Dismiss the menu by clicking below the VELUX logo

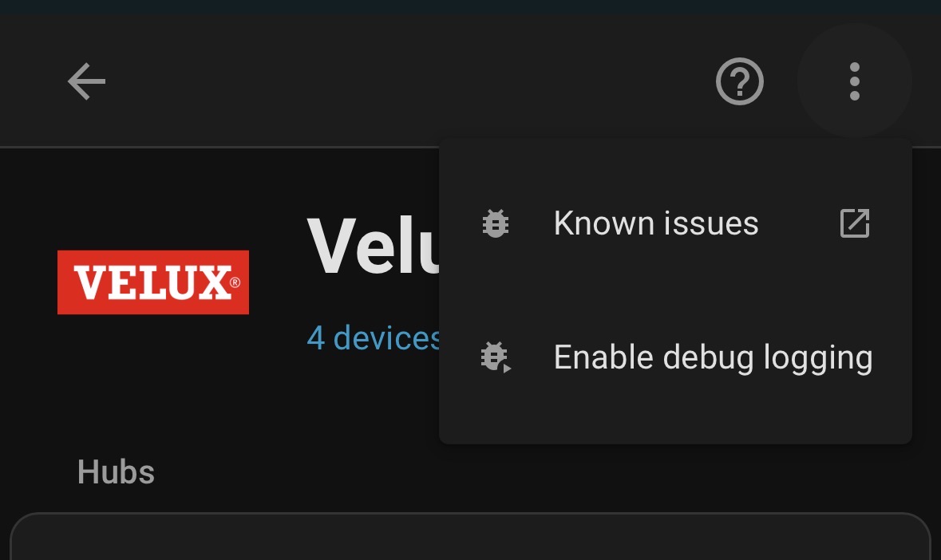(x=152, y=383)
